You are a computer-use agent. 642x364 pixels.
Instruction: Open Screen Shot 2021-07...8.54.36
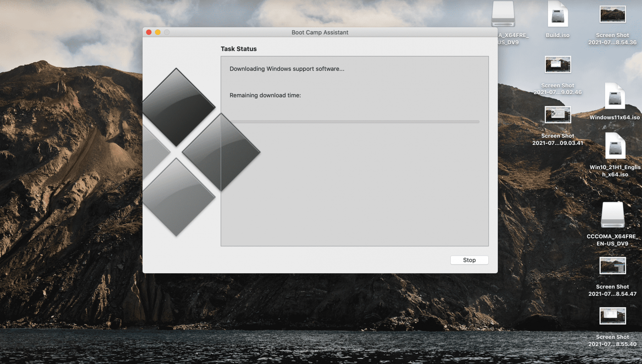coord(612,14)
